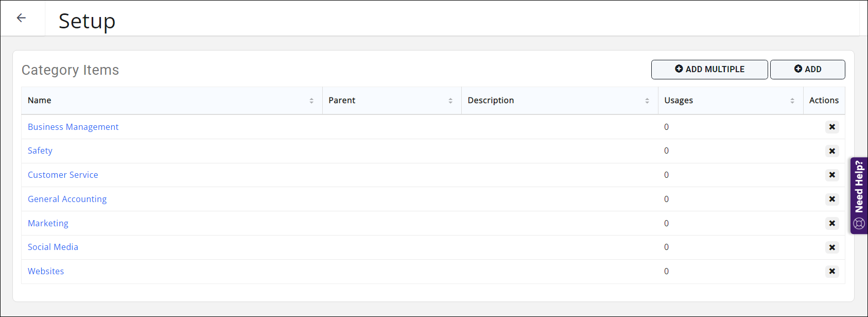Remove the Safety category using its X icon

[832, 151]
